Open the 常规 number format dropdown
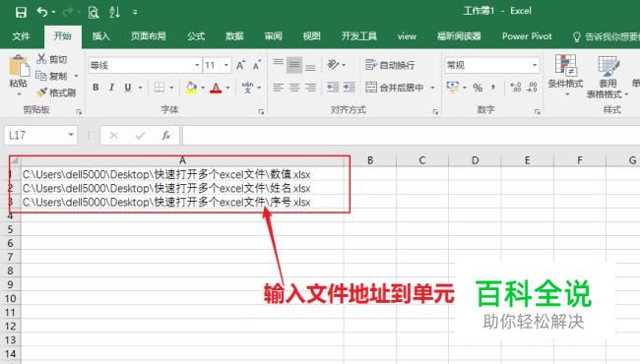 [535, 65]
